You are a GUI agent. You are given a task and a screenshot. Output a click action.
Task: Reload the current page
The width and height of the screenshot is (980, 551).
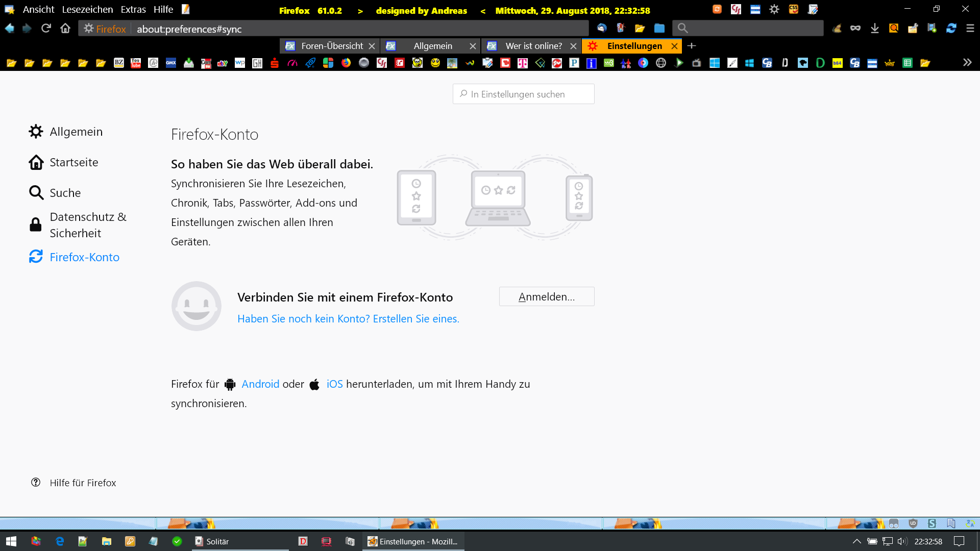pyautogui.click(x=46, y=29)
